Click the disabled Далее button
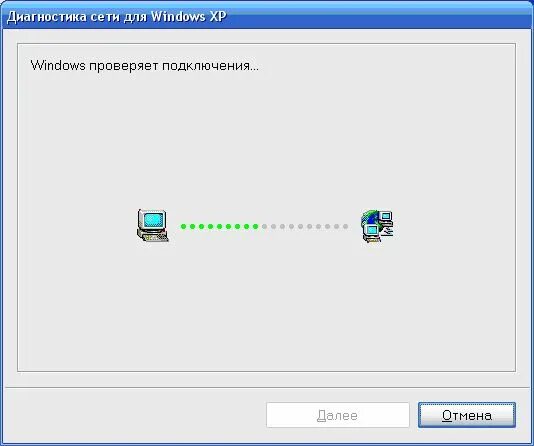 pyautogui.click(x=337, y=415)
